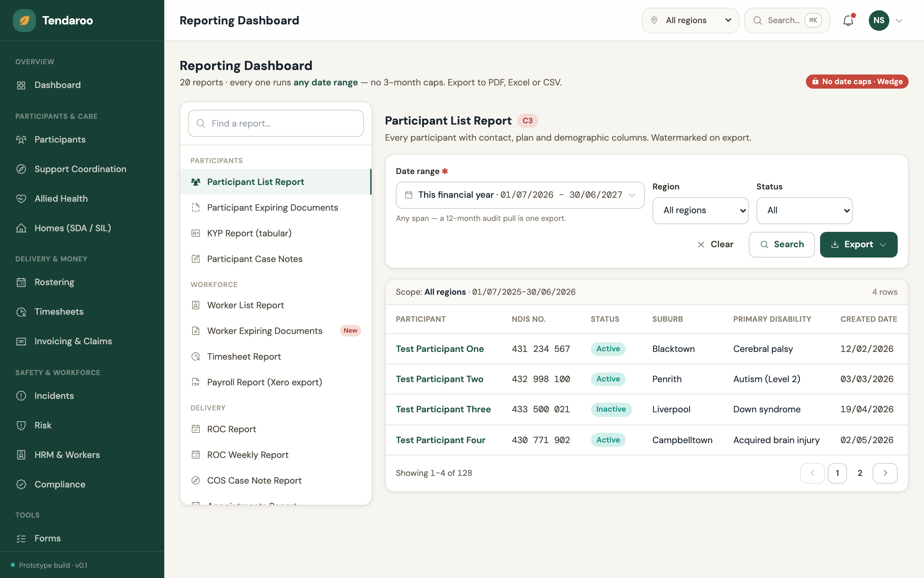This screenshot has width=924, height=578.
Task: Go to previous results page arrow
Action: [812, 473]
